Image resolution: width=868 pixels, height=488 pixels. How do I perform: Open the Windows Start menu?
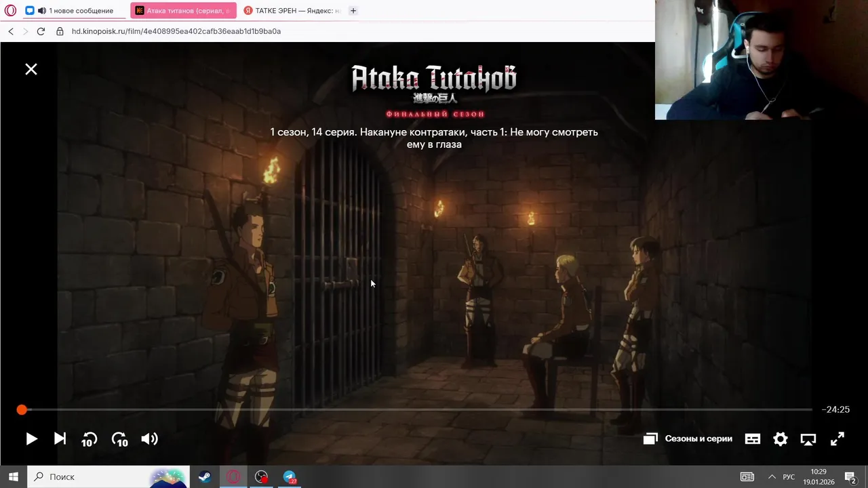coord(13,476)
